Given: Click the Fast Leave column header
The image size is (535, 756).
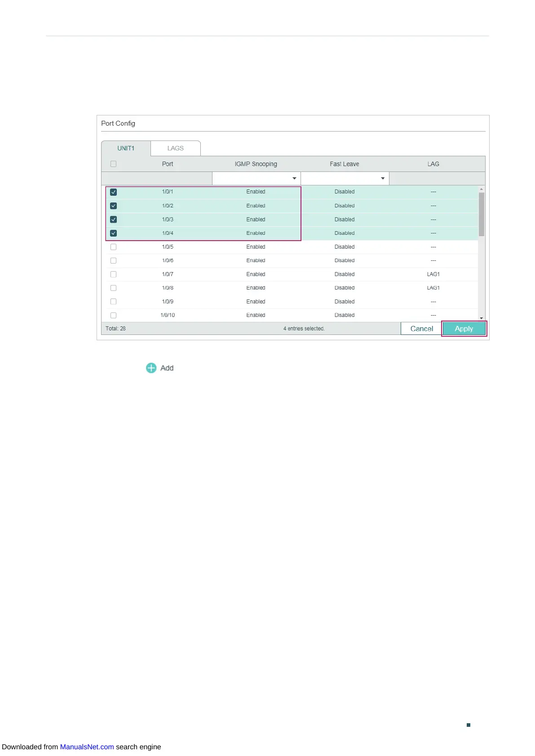Looking at the screenshot, I should click(x=345, y=164).
